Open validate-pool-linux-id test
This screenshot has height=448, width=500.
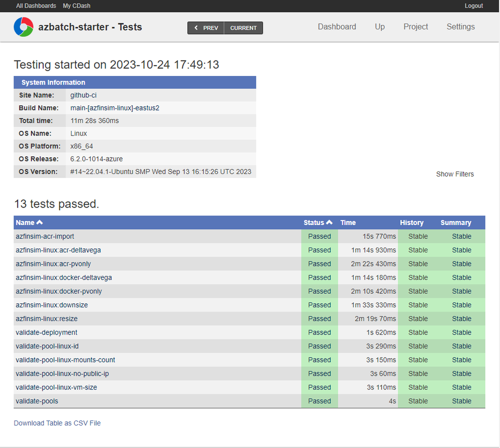click(47, 346)
